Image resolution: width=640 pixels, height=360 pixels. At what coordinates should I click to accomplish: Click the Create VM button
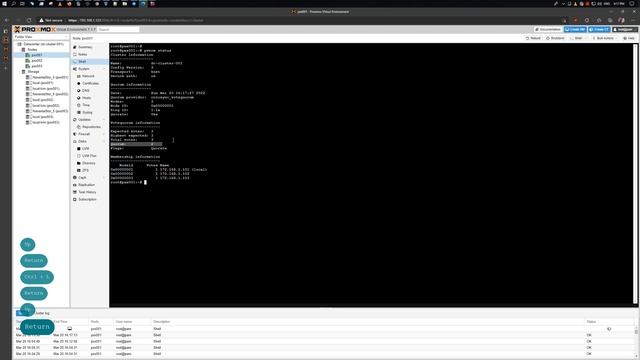pyautogui.click(x=575, y=30)
